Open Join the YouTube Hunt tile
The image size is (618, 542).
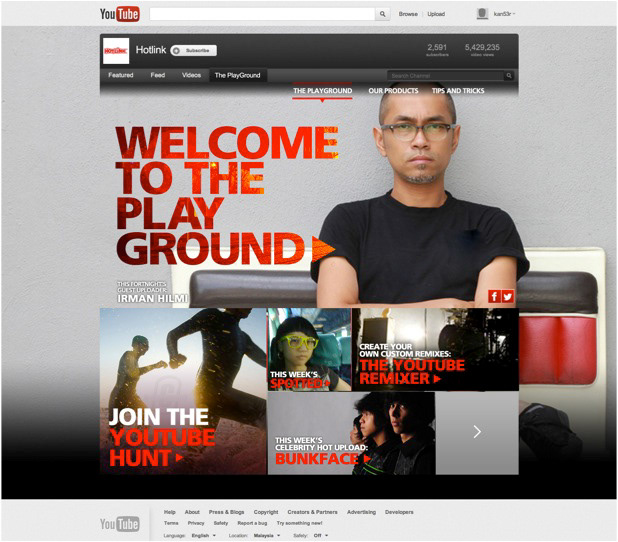coord(183,391)
